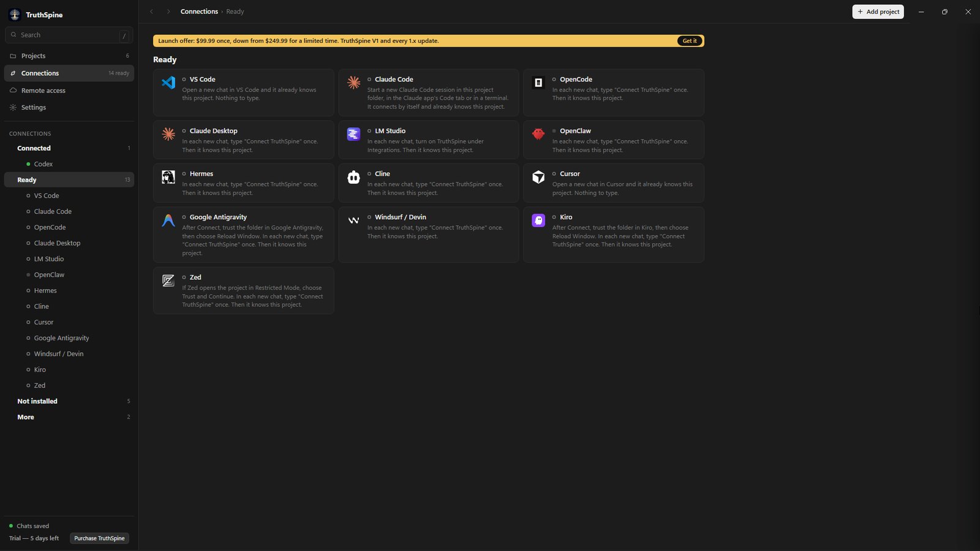Image resolution: width=980 pixels, height=551 pixels.
Task: Click the Purchase TruthSpine button
Action: pos(99,538)
